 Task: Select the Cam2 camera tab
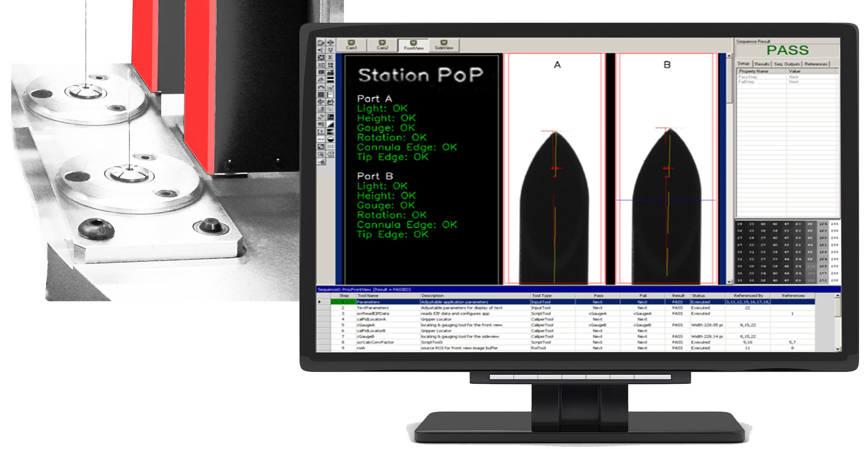click(382, 45)
